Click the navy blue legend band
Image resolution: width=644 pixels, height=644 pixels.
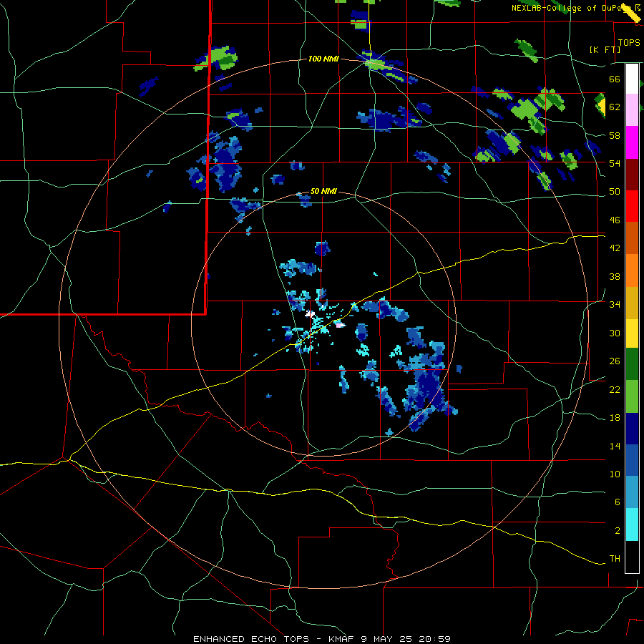pyautogui.click(x=632, y=429)
